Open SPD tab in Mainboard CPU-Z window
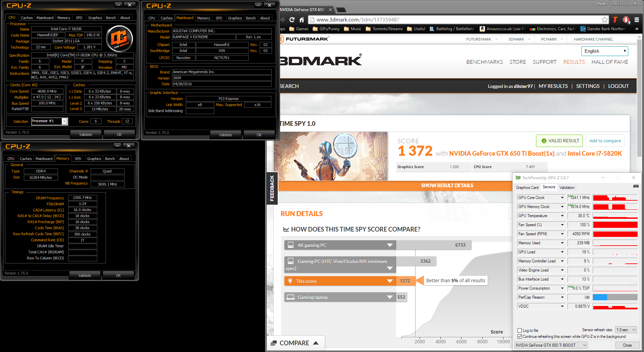 click(x=219, y=18)
